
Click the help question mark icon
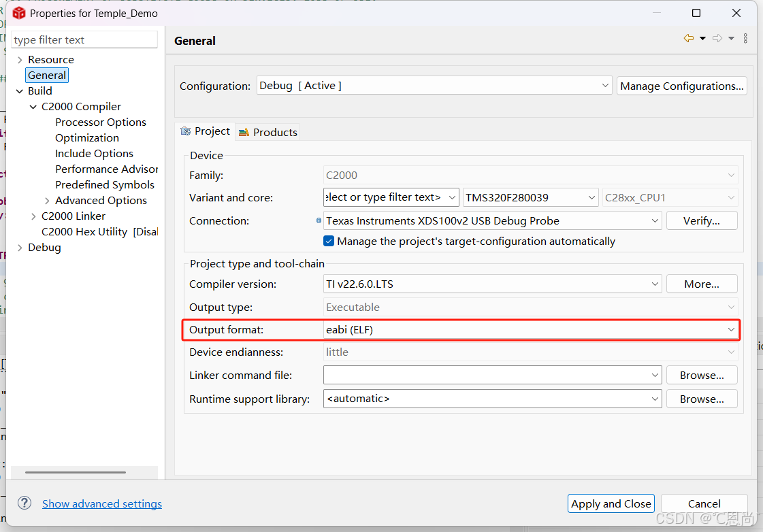(x=25, y=503)
